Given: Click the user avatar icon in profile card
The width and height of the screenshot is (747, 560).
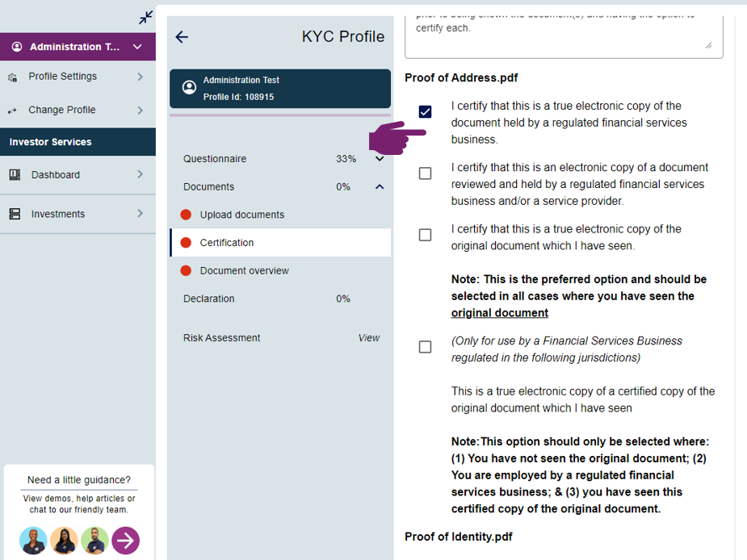Looking at the screenshot, I should 189,87.
